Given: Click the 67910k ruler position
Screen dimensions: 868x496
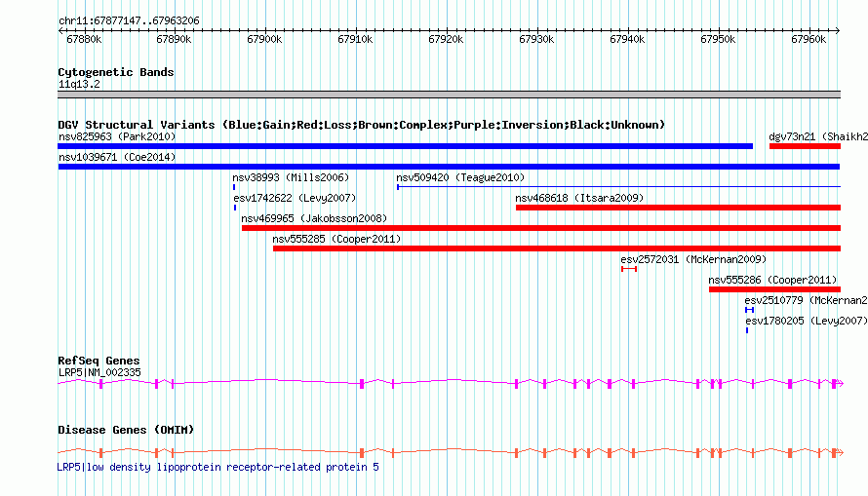Looking at the screenshot, I should click(x=355, y=39).
